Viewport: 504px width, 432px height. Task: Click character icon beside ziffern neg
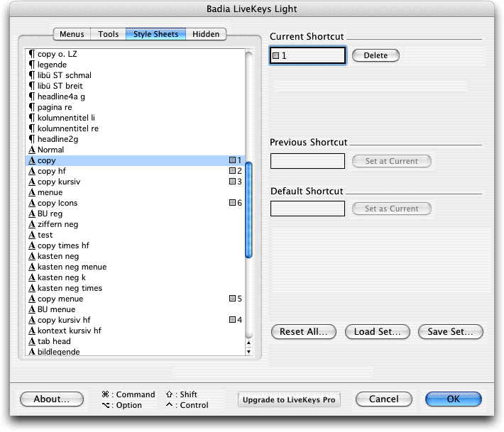pos(32,224)
